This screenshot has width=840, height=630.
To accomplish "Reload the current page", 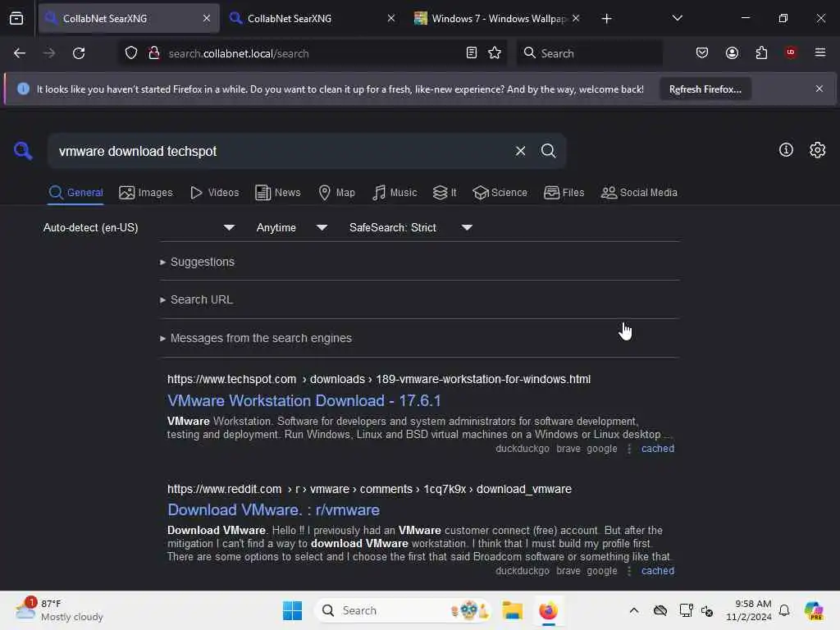I will click(79, 53).
